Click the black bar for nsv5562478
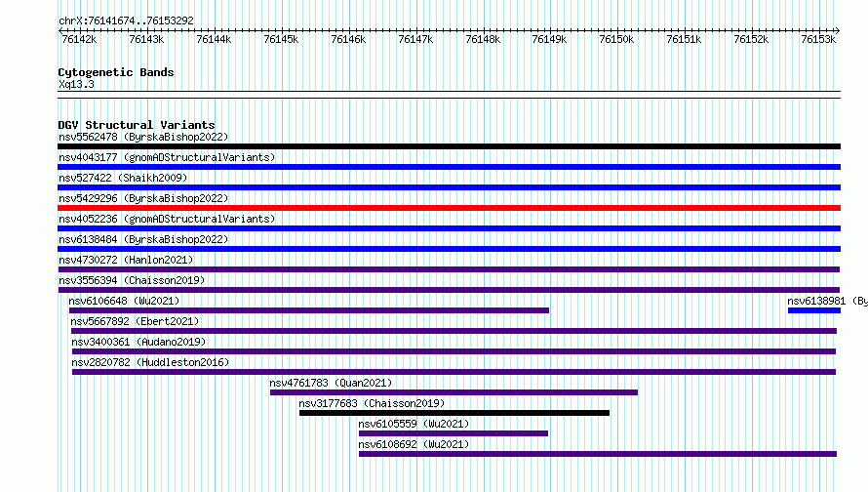Screen dimensions: 868x492 [449, 146]
